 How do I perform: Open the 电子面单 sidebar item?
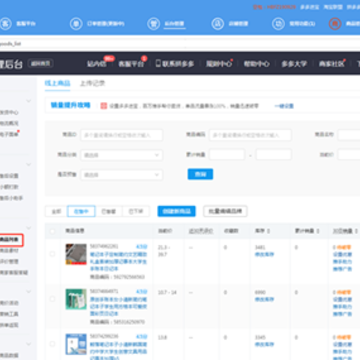pos(9,134)
